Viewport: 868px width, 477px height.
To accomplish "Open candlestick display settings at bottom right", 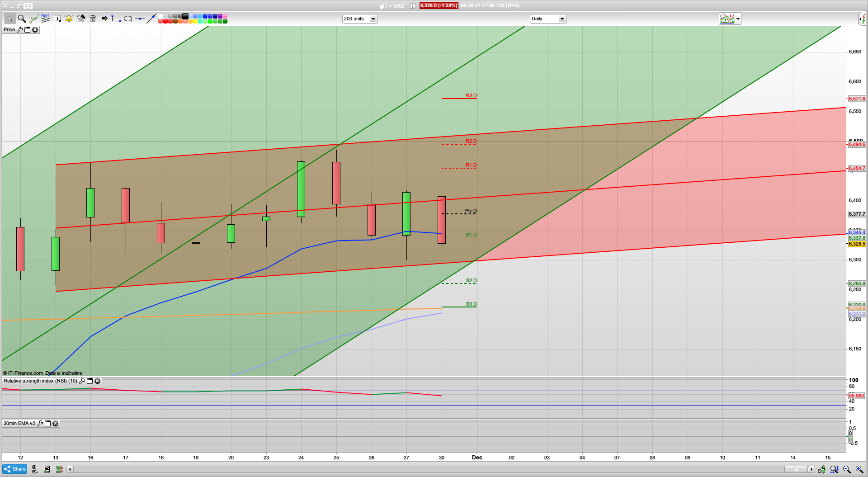I will (822, 469).
